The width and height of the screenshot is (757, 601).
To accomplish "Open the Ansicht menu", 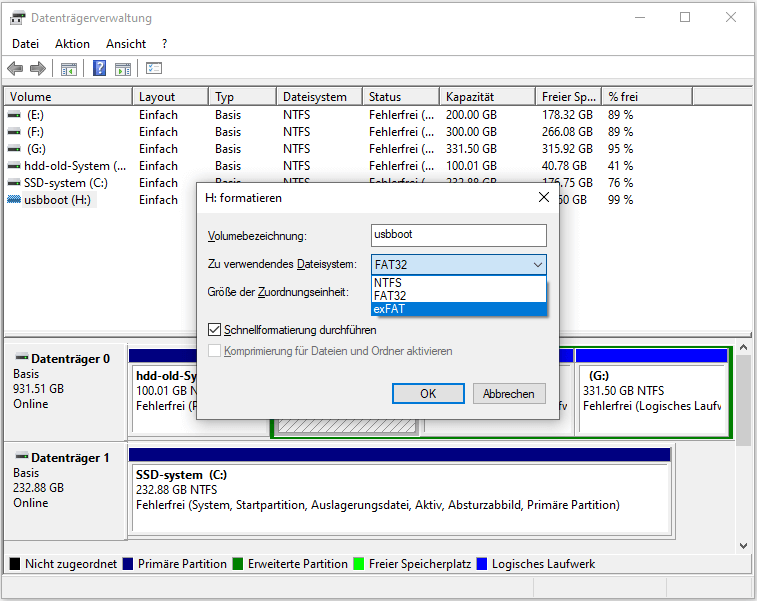I will 126,44.
